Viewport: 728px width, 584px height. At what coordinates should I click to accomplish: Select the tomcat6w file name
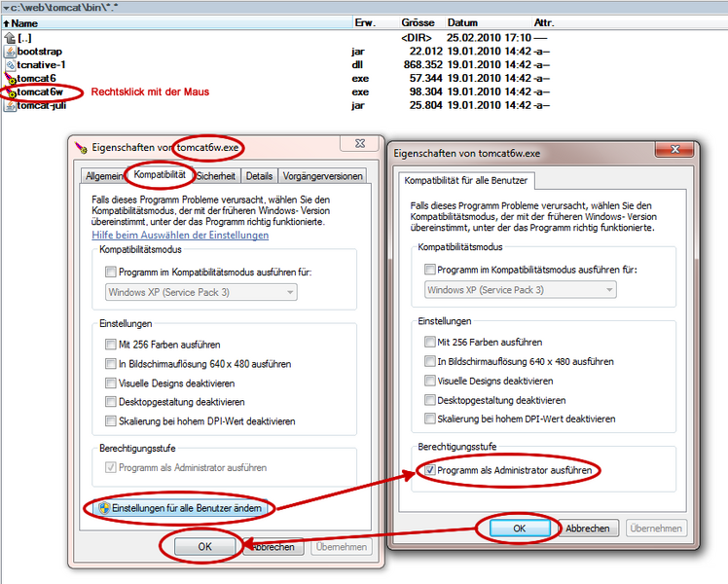40,91
